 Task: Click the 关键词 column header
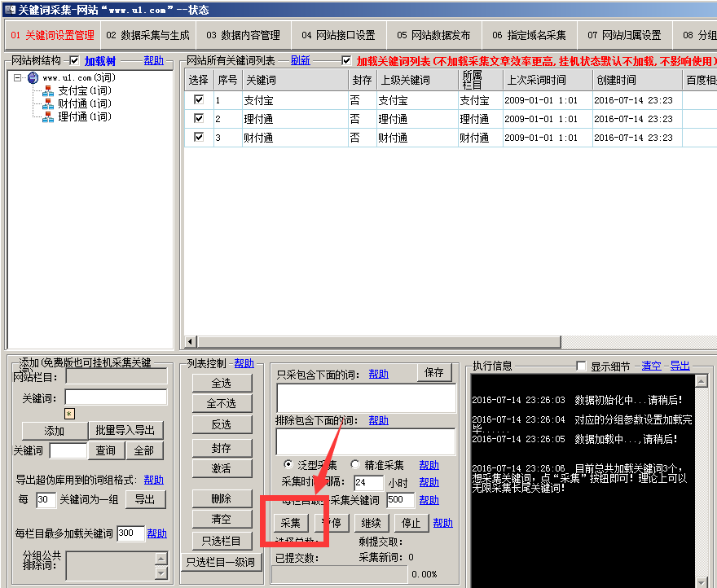pyautogui.click(x=296, y=80)
